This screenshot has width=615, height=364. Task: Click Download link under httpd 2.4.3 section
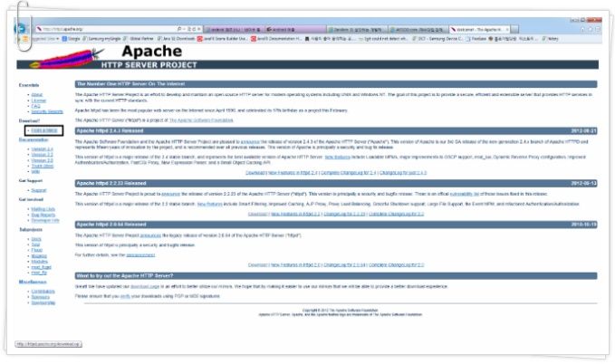pos(255,173)
